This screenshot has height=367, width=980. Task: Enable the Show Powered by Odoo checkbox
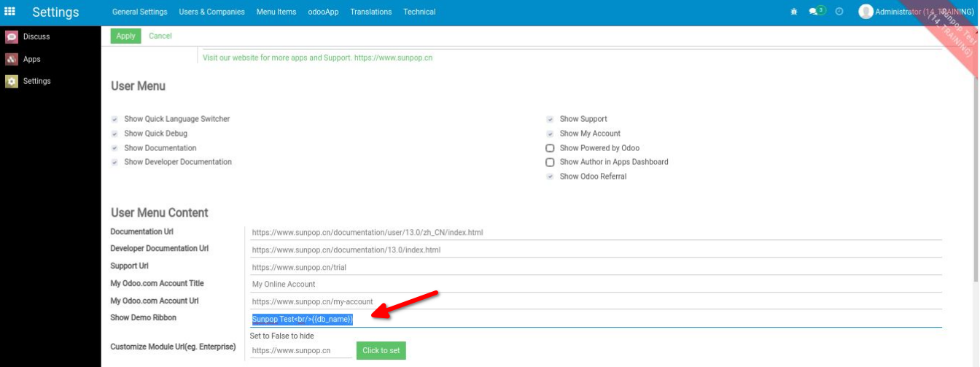point(551,148)
